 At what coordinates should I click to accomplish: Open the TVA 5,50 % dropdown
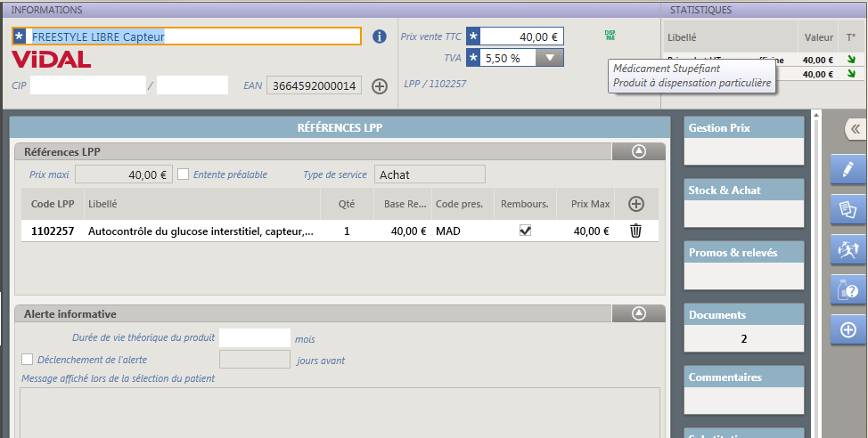[x=550, y=58]
